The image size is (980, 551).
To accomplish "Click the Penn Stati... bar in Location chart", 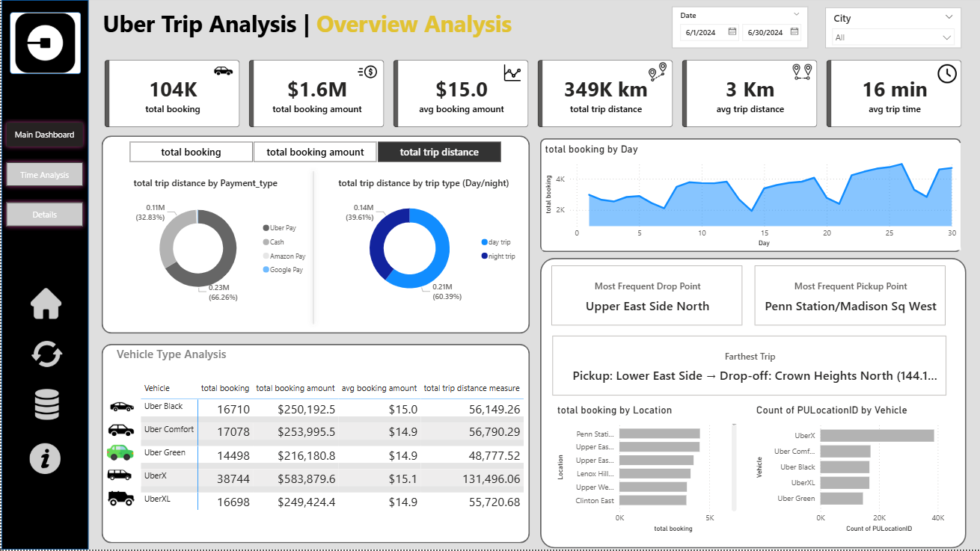I will coord(660,434).
